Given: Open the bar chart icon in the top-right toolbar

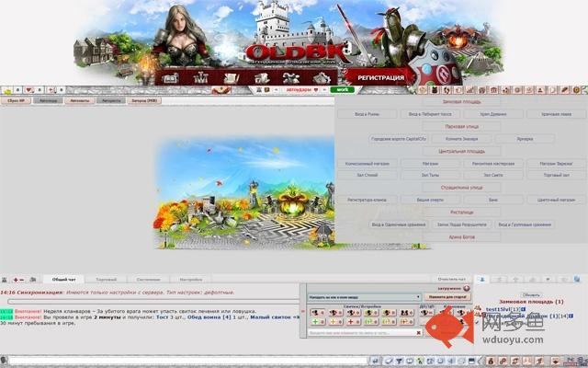Looking at the screenshot, I should click(470, 90).
